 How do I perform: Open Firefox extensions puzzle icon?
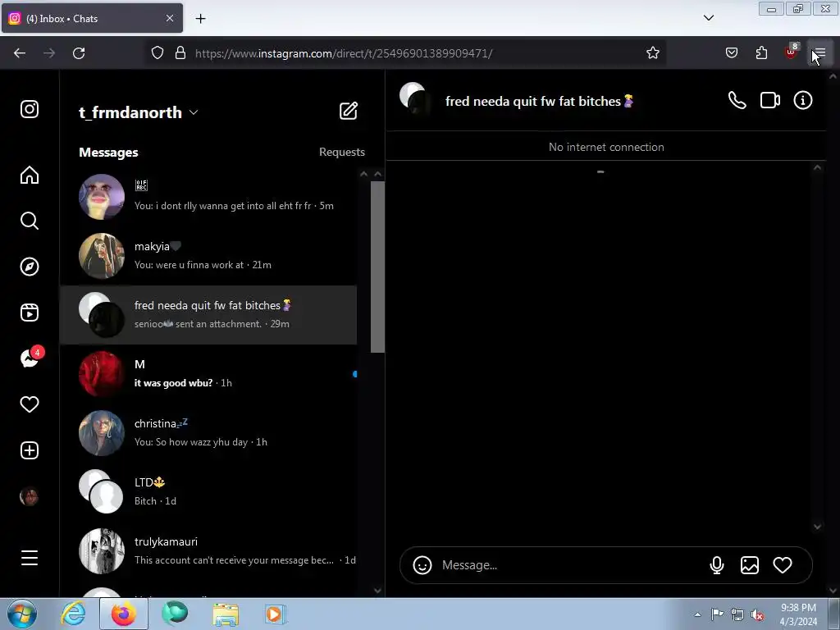pyautogui.click(x=761, y=53)
